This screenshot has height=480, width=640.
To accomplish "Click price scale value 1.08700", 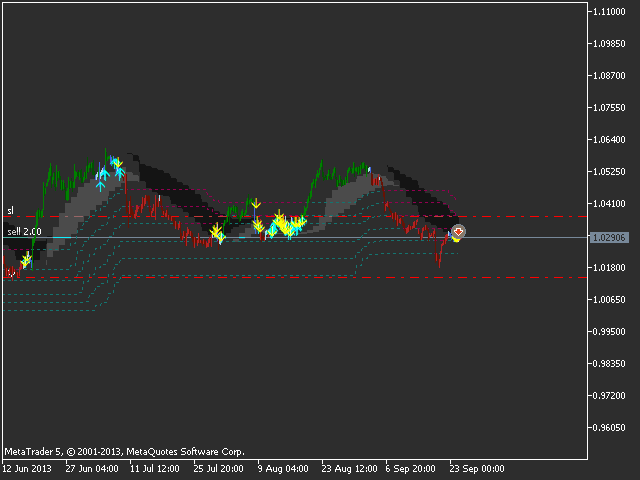I will tap(609, 76).
